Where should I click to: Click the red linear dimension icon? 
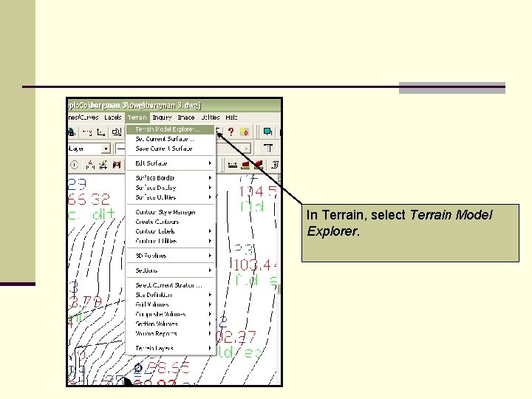[117, 165]
